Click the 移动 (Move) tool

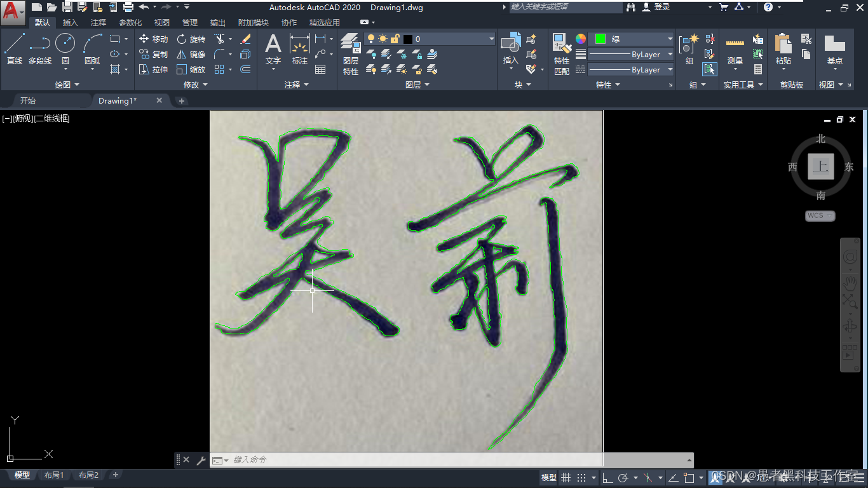coord(153,39)
